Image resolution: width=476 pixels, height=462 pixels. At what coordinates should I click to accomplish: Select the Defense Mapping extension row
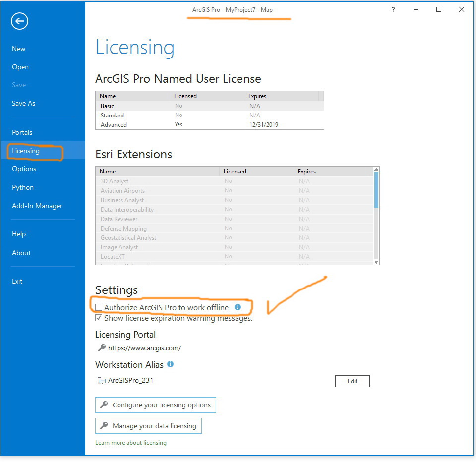point(235,228)
